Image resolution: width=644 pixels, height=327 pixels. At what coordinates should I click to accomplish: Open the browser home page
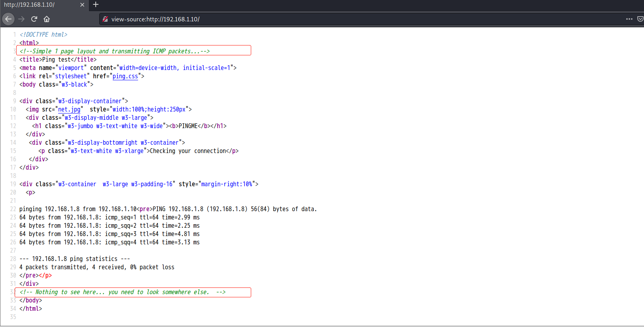(x=47, y=19)
